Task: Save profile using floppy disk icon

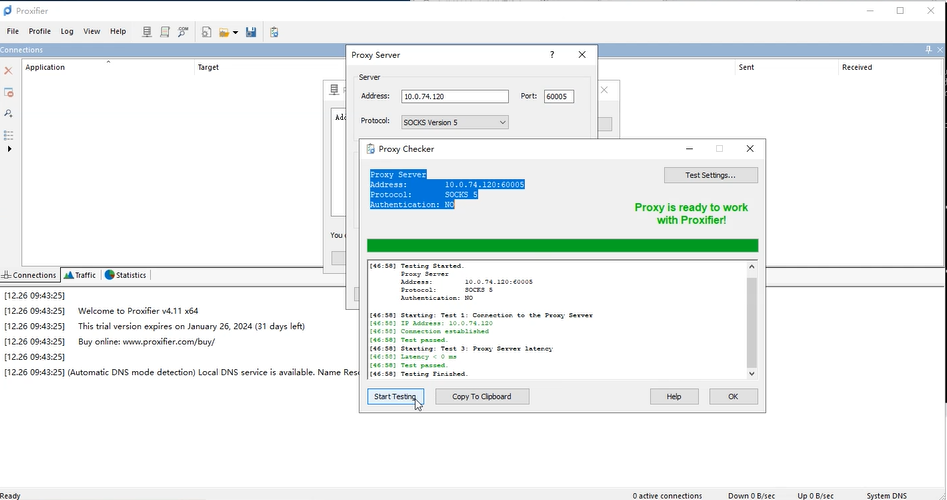Action: (x=251, y=32)
